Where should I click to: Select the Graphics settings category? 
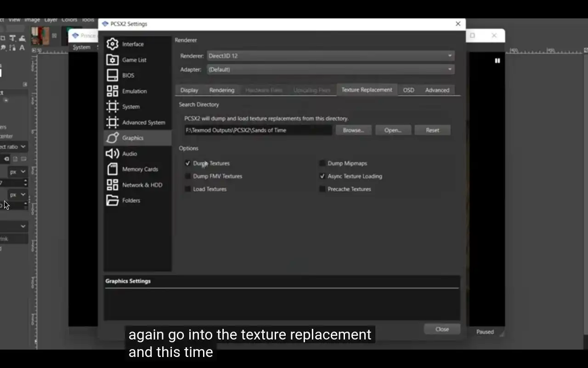pos(137,138)
